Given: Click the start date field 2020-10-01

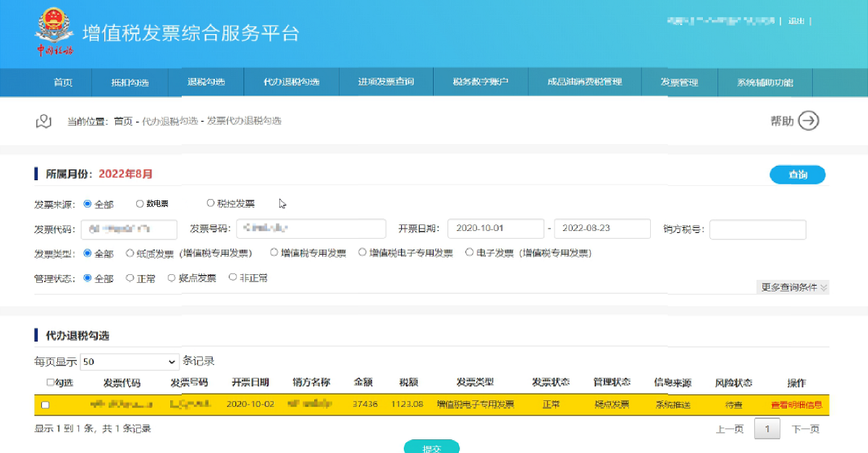Looking at the screenshot, I should 495,229.
